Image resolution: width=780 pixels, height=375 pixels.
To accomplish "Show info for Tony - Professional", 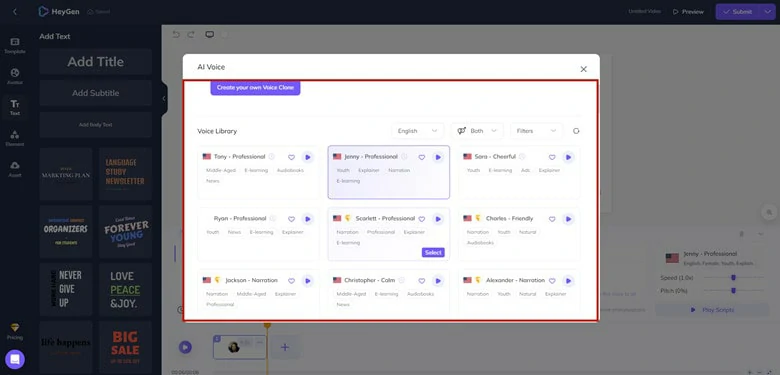I will tap(272, 157).
